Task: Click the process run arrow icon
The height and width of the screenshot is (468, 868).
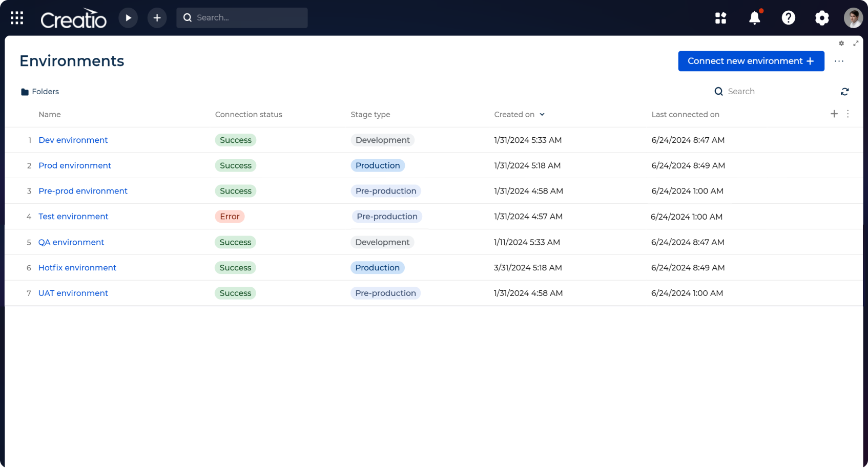Action: 128,17
